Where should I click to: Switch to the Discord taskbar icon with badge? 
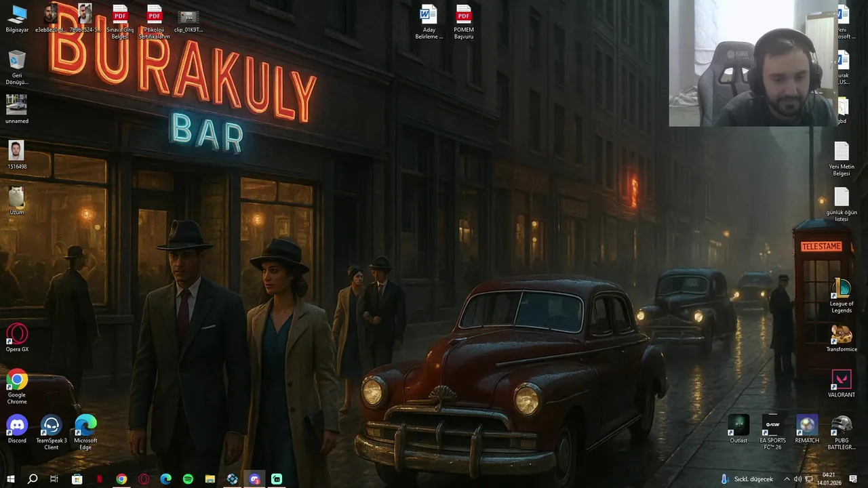click(254, 479)
